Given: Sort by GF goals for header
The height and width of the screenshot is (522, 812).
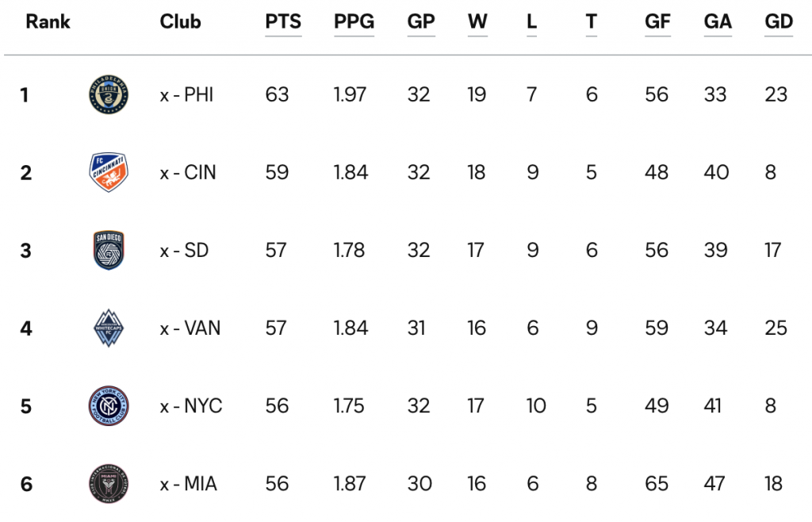Looking at the screenshot, I should click(x=657, y=21).
